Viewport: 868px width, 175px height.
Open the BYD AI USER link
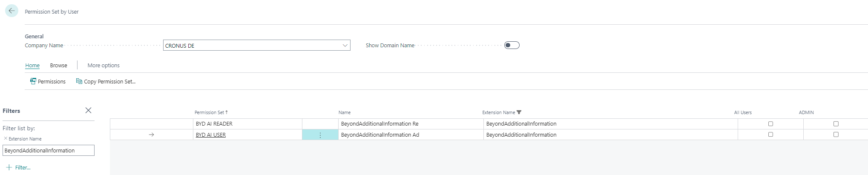click(x=211, y=135)
